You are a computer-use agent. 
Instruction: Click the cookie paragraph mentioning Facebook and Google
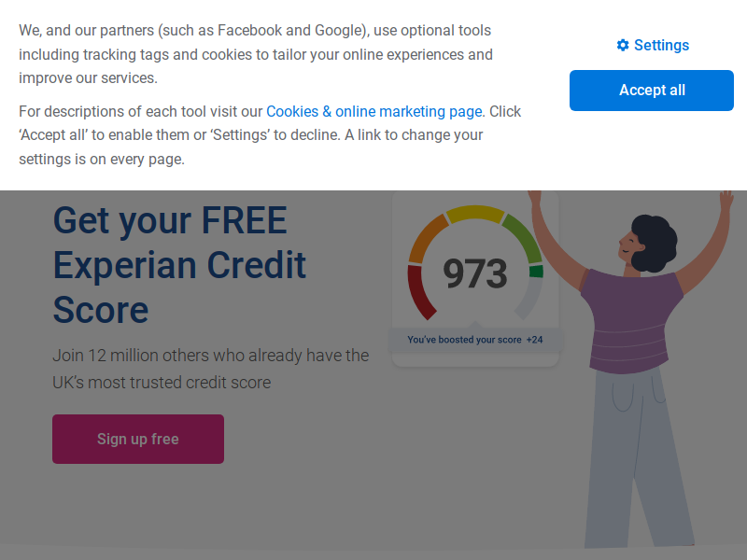click(256, 54)
